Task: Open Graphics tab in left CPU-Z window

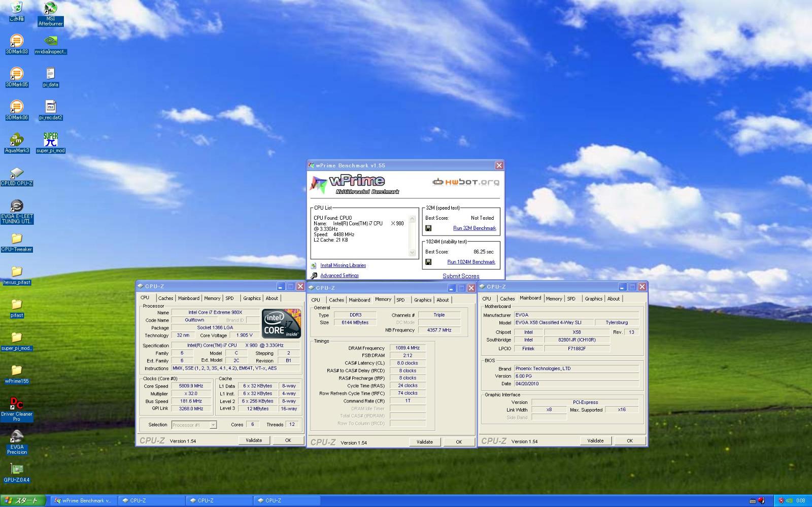Action: (x=252, y=298)
